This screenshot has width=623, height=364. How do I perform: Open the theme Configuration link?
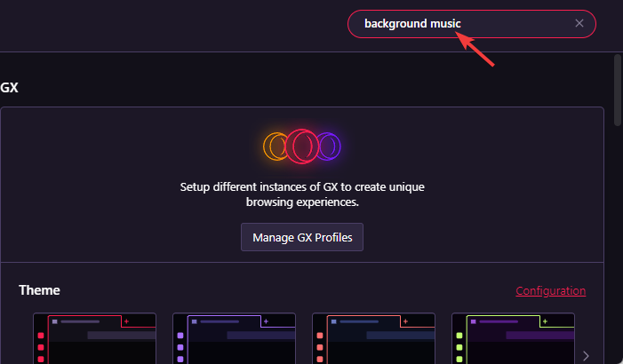pos(550,290)
